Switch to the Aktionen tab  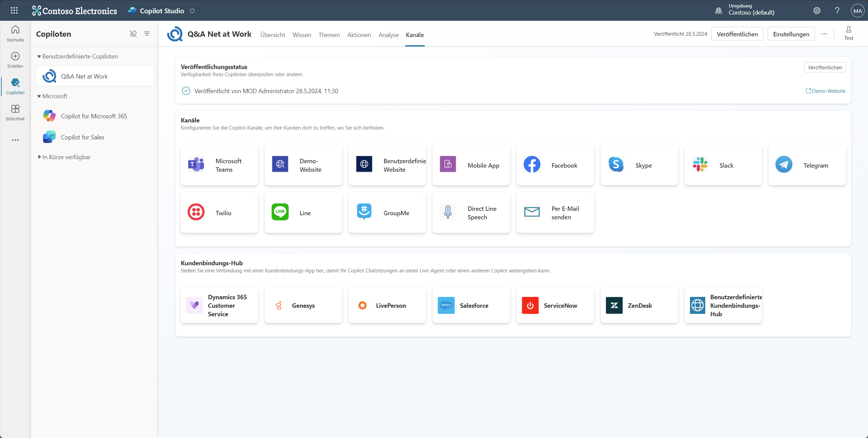click(x=359, y=35)
